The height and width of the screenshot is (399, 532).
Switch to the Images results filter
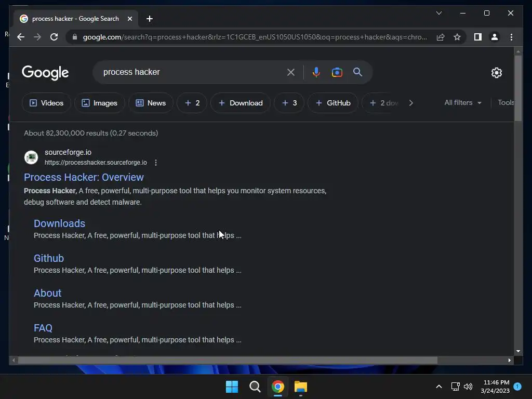[99, 103]
